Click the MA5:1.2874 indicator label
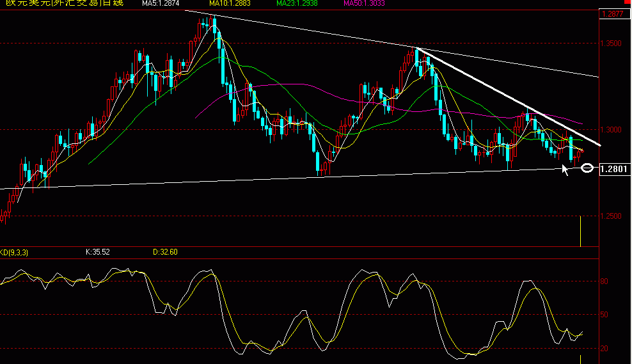Screen dimensions: 632x364 (x=161, y=3)
